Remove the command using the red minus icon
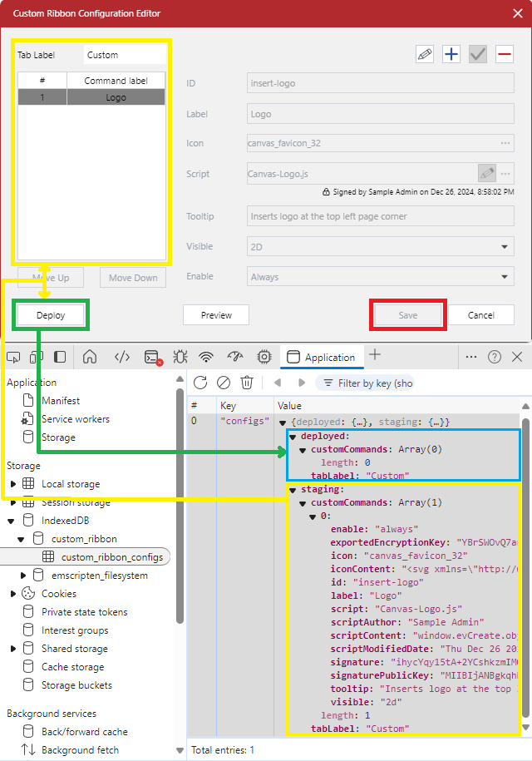This screenshot has width=532, height=761. point(504,54)
